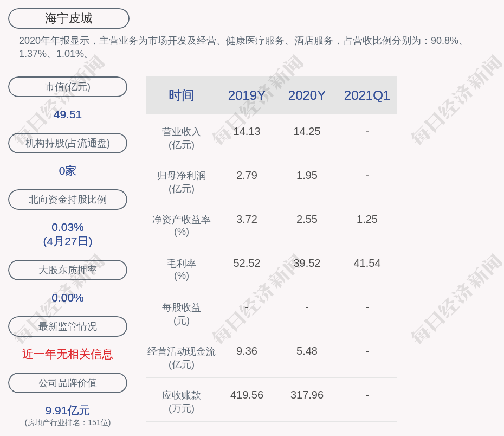Click the 归母净利润(亿元) row label

(x=182, y=182)
